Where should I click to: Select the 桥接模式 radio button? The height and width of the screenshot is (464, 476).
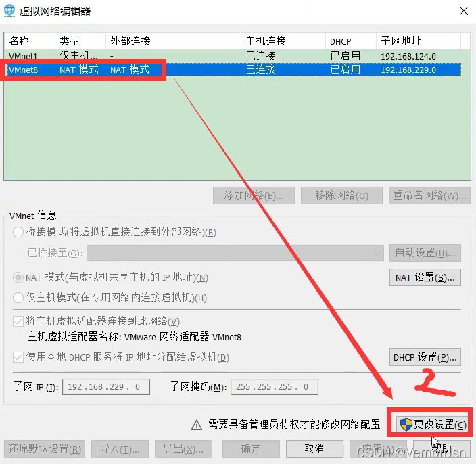[x=18, y=232]
